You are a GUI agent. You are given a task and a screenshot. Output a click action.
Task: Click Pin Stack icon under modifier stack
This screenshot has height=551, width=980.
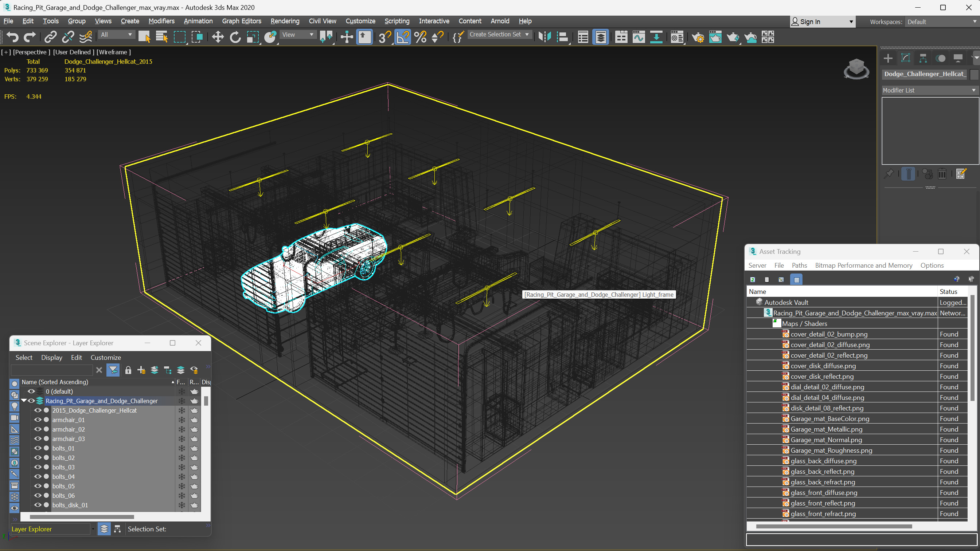pos(889,174)
